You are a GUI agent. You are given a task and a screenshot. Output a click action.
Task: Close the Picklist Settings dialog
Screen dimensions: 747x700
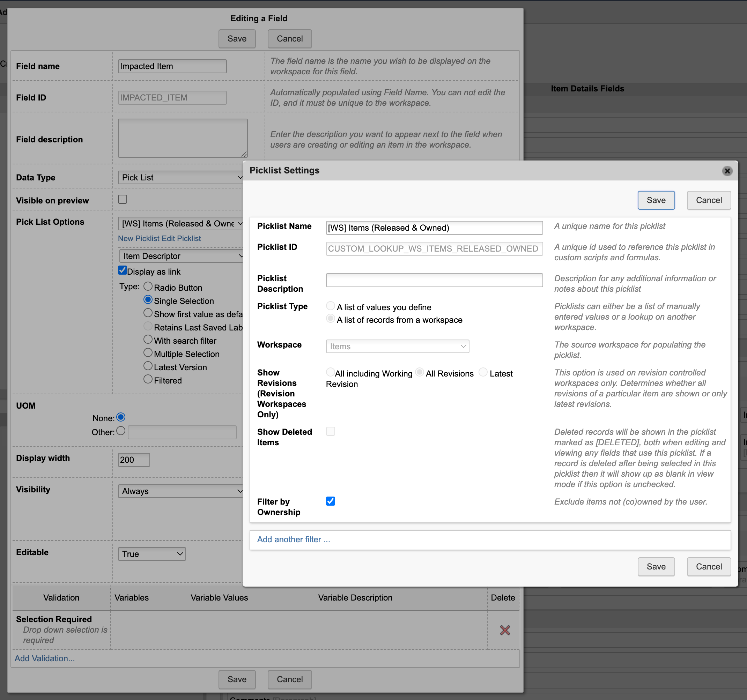point(727,171)
